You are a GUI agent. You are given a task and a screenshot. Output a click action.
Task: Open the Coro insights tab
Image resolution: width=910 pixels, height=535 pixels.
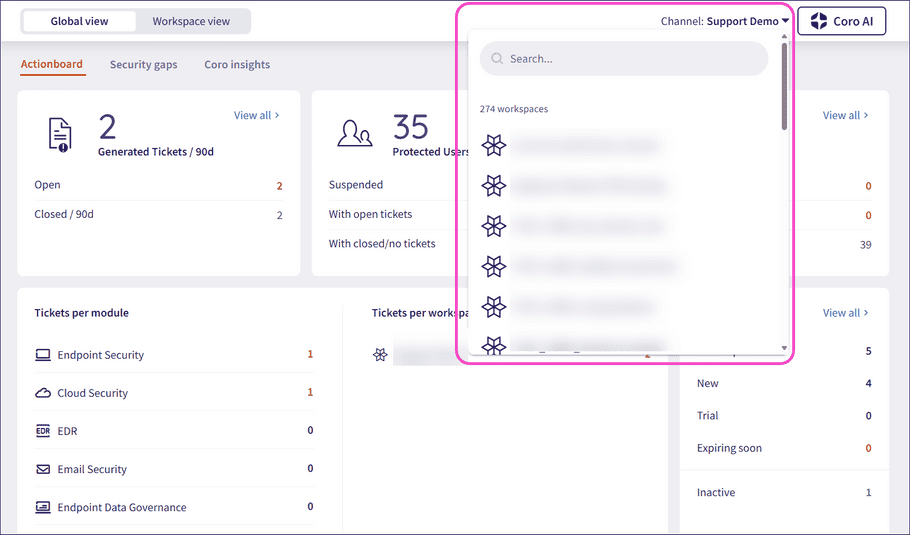237,64
